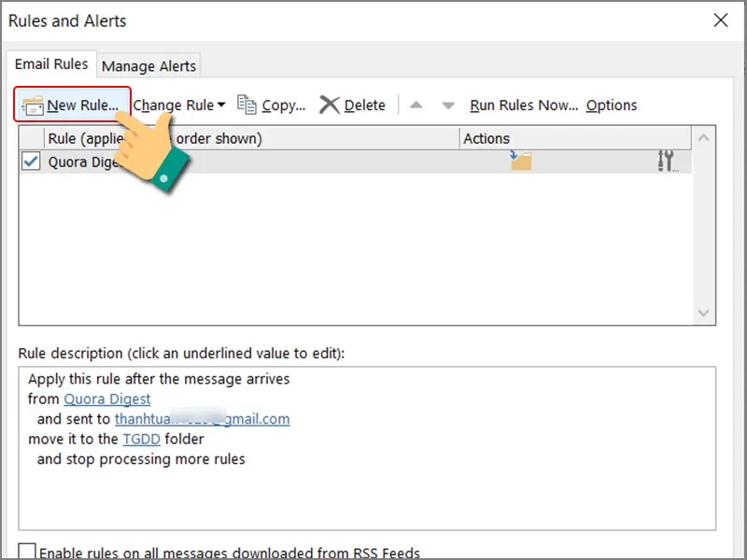Click the rule settings tools icon
The height and width of the screenshot is (560, 747).
tap(665, 161)
